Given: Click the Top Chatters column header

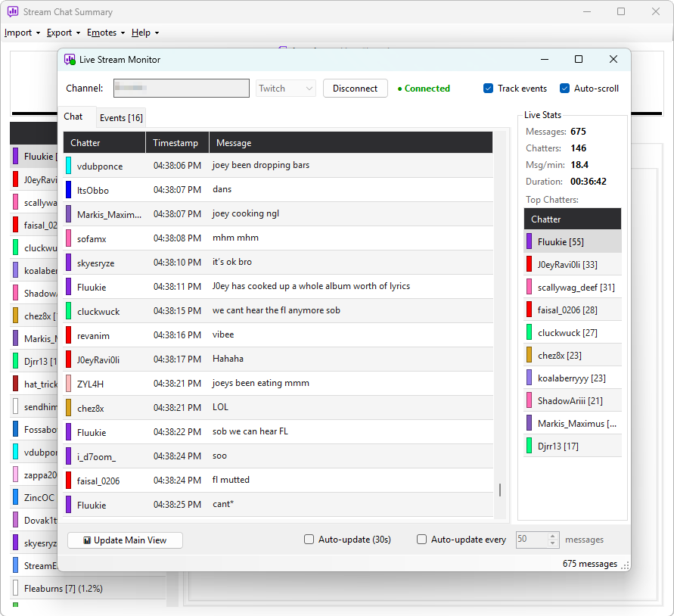Looking at the screenshot, I should [573, 219].
